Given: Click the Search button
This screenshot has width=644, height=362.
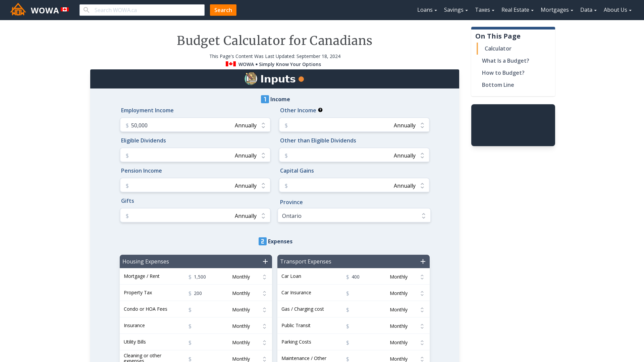Looking at the screenshot, I should (x=223, y=10).
